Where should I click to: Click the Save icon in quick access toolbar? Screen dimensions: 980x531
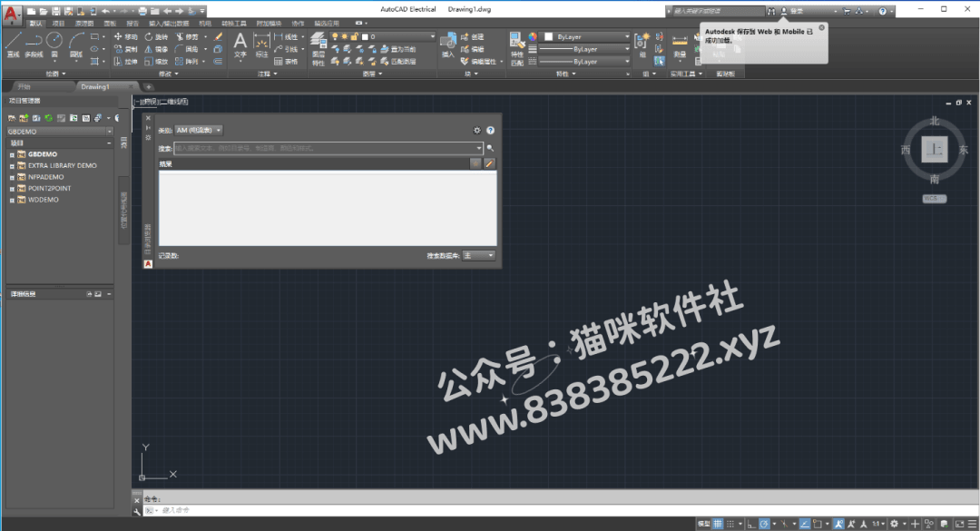point(55,11)
